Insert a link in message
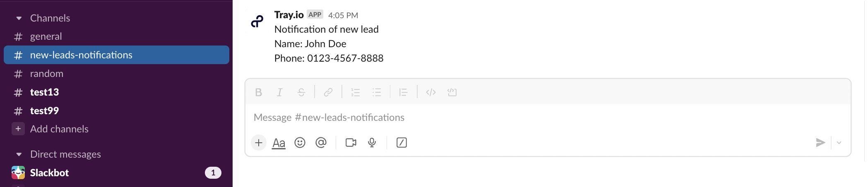The width and height of the screenshot is (868, 187). pyautogui.click(x=328, y=92)
